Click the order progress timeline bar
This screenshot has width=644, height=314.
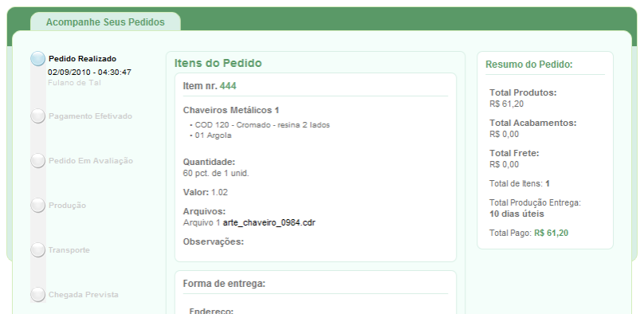point(37,177)
